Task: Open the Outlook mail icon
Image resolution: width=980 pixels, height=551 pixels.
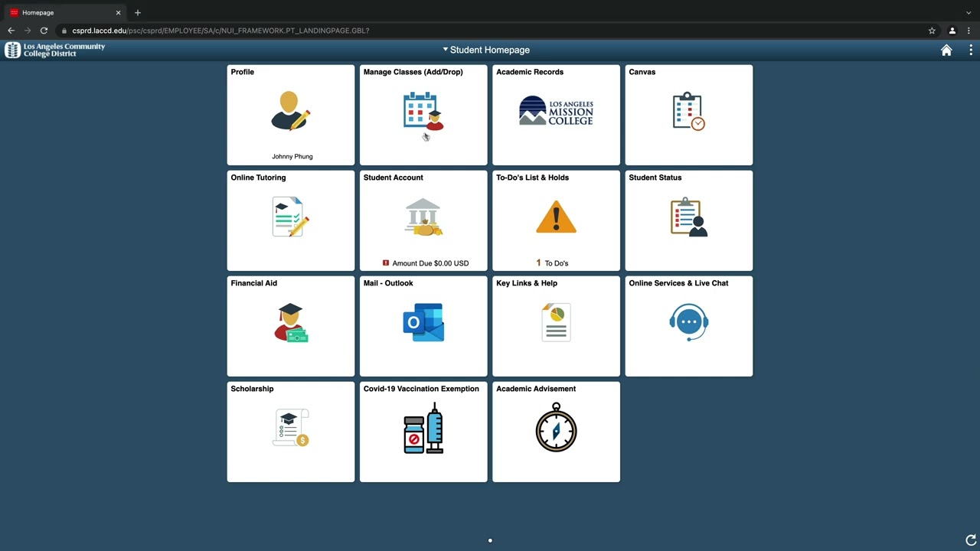Action: 423,322
